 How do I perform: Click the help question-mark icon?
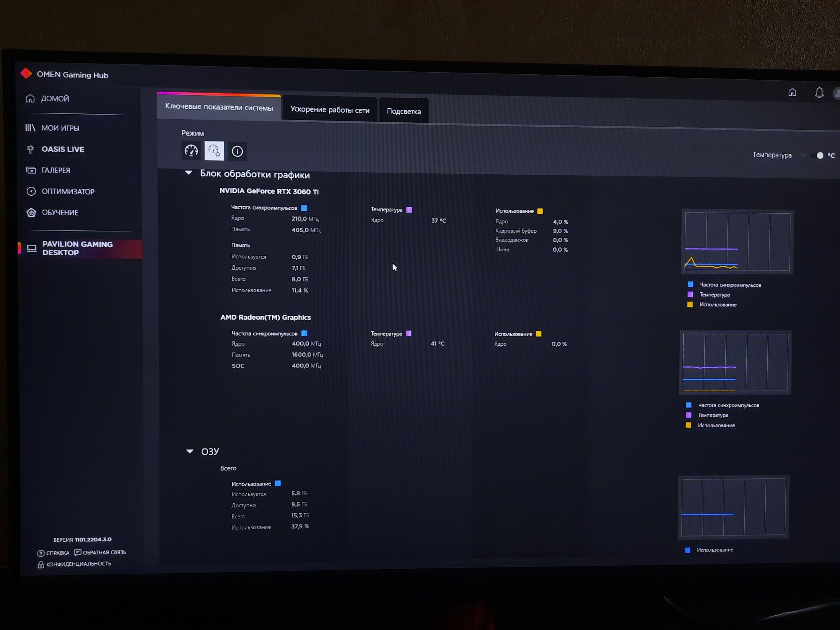[x=41, y=553]
